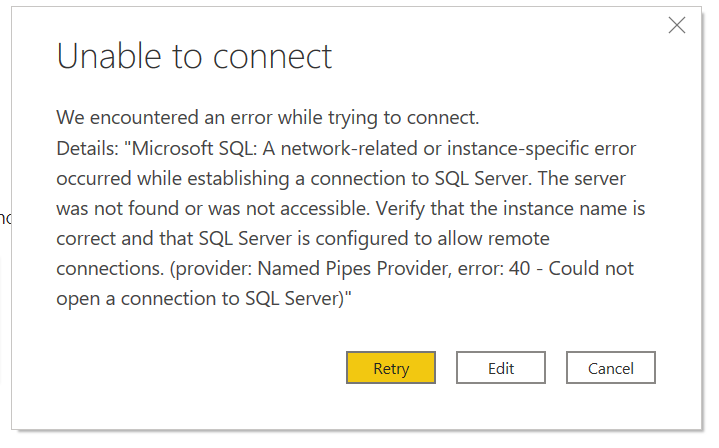Image resolution: width=719 pixels, height=448 pixels.
Task: Cancel the connection dialog
Action: click(610, 368)
